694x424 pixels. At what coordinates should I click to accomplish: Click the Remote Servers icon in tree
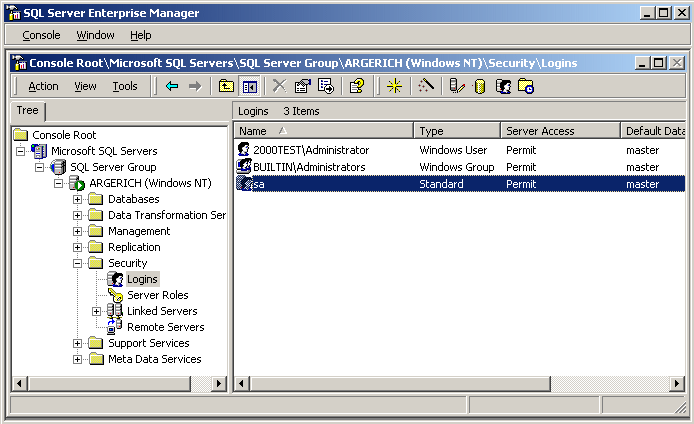(x=115, y=327)
